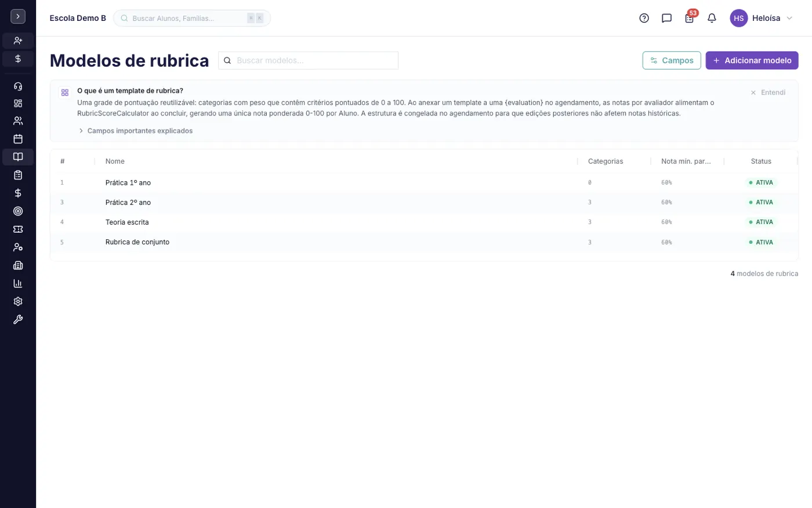Viewport: 812px width, 508px height.
Task: Click the rubric template info icon in the banner
Action: 65,92
